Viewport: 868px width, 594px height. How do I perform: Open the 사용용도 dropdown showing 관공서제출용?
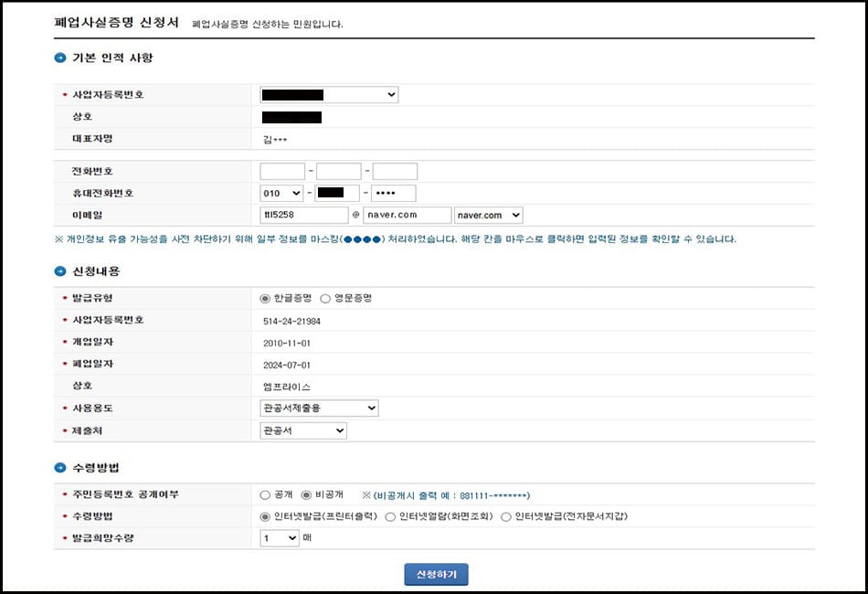(x=318, y=408)
